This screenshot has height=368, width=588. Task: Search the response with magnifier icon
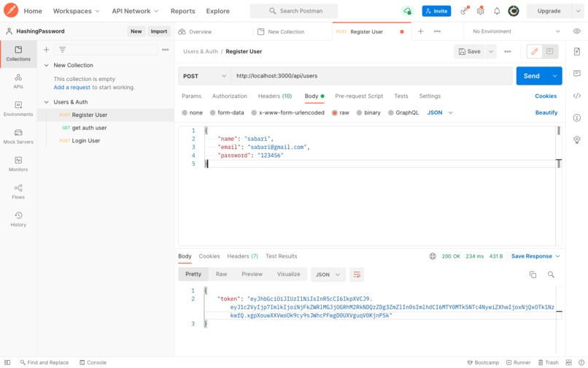pyautogui.click(x=551, y=275)
